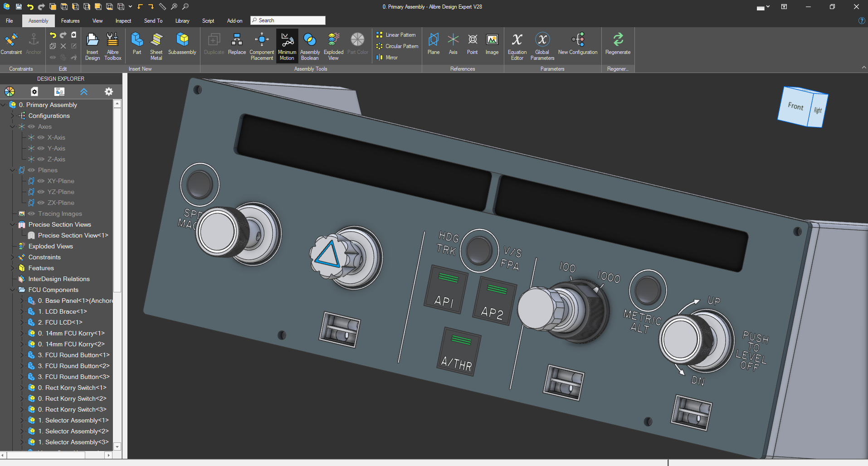
Task: Toggle visibility of X-Axis
Action: 41,137
